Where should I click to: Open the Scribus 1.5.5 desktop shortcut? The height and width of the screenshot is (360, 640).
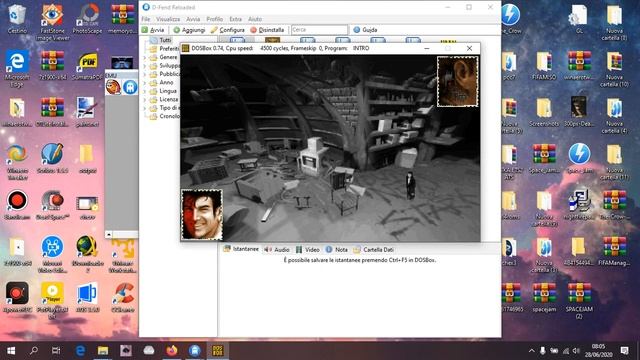pyautogui.click(x=52, y=158)
